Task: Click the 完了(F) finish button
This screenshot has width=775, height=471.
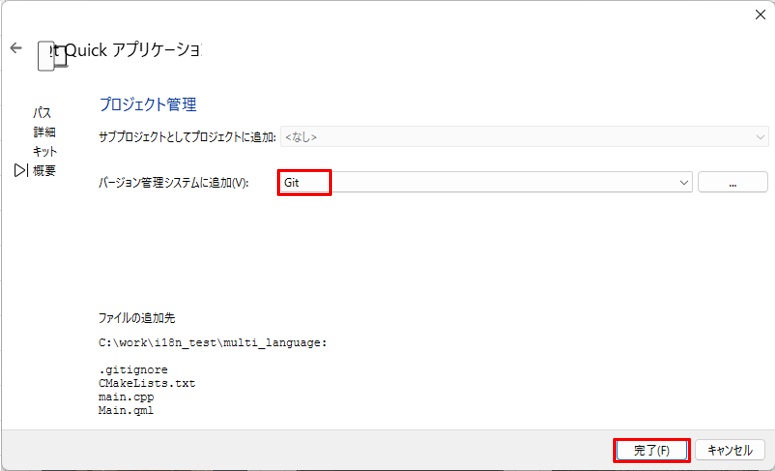Action: pos(651,451)
